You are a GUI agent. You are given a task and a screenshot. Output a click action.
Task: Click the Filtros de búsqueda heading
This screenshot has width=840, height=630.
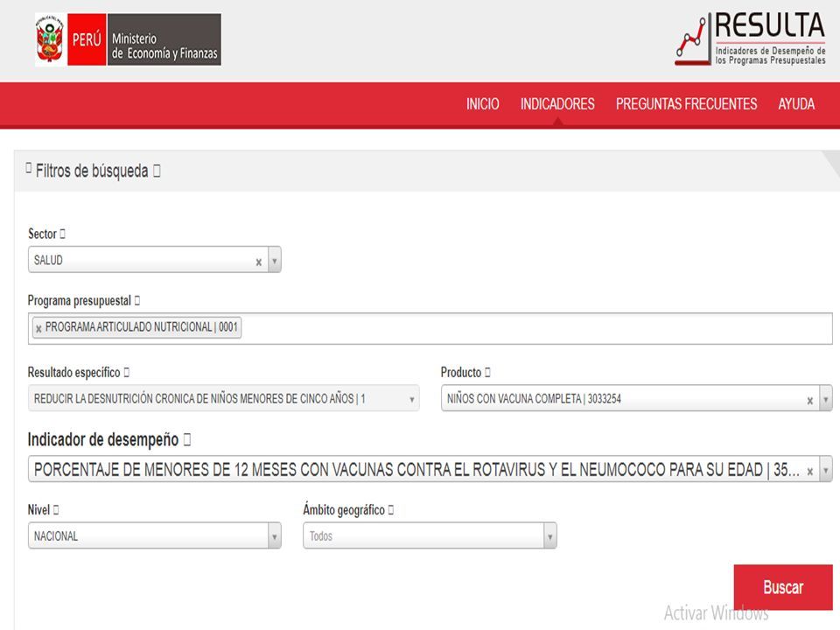92,171
